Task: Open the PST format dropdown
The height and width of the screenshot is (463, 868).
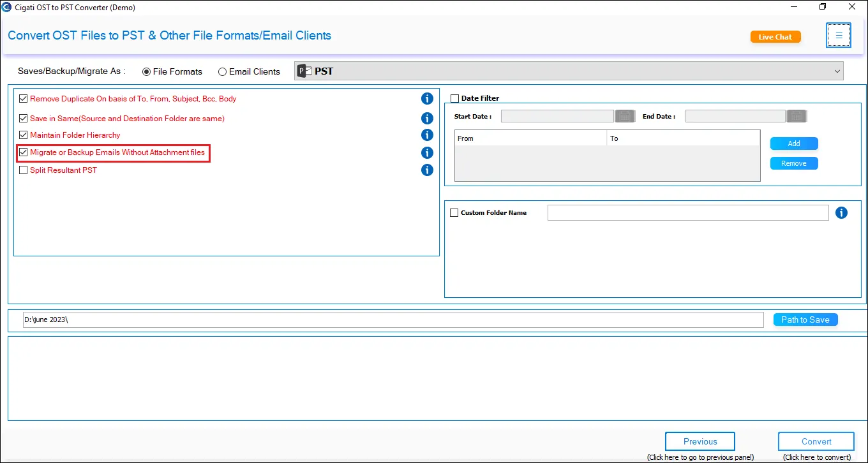Action: point(569,71)
